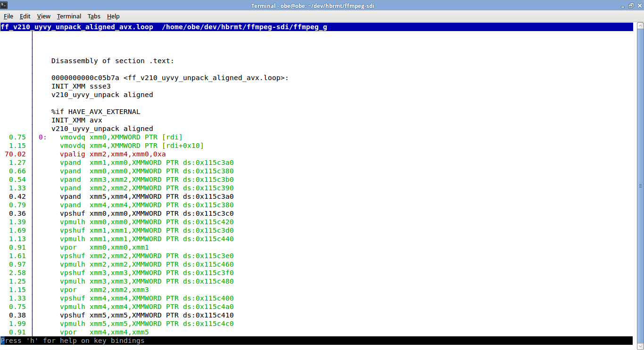The height and width of the screenshot is (350, 644).
Task: Open the Help menu
Action: 113,16
